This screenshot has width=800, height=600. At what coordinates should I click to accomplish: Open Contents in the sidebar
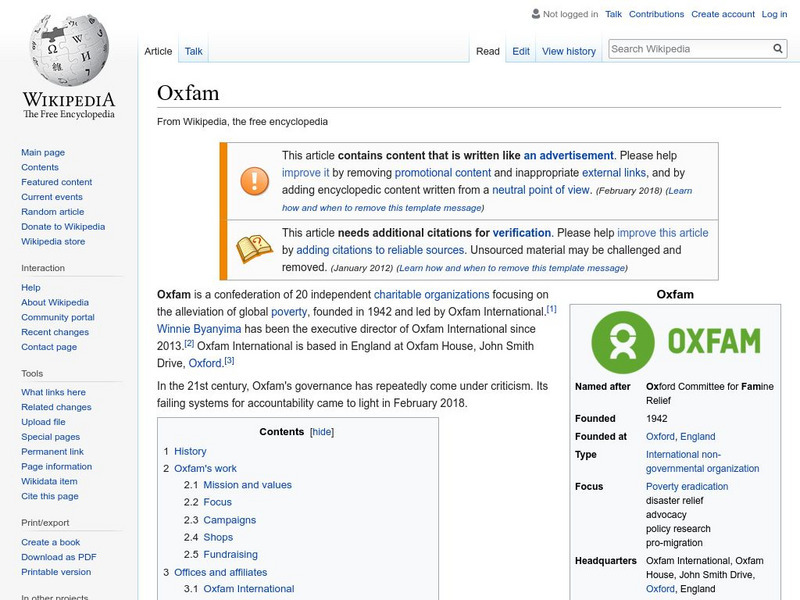pyautogui.click(x=40, y=167)
